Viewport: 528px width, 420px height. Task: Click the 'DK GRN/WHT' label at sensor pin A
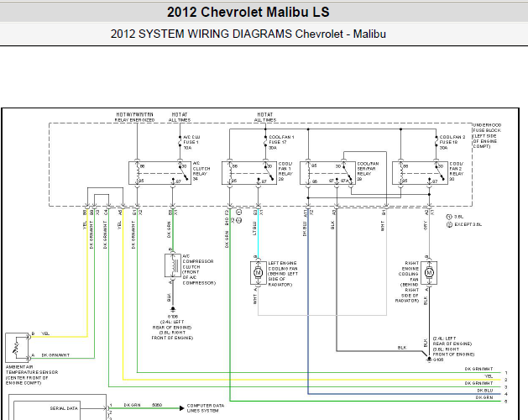(55, 355)
